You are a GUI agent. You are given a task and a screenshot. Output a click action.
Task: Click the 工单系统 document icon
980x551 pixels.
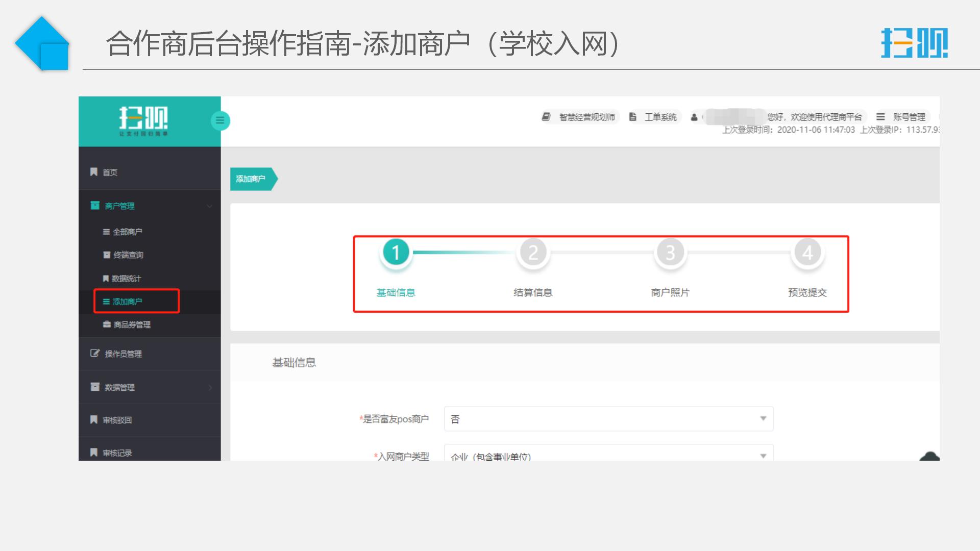(x=633, y=117)
